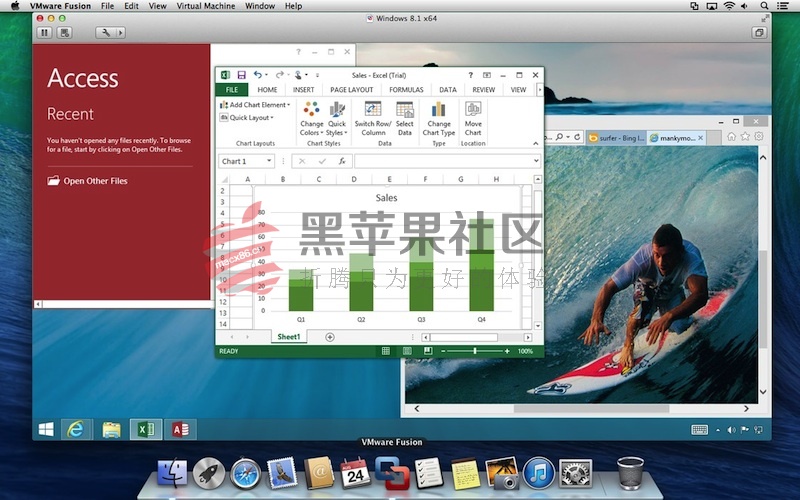Open iTunes from the Dock
The width and height of the screenshot is (800, 500).
539,472
